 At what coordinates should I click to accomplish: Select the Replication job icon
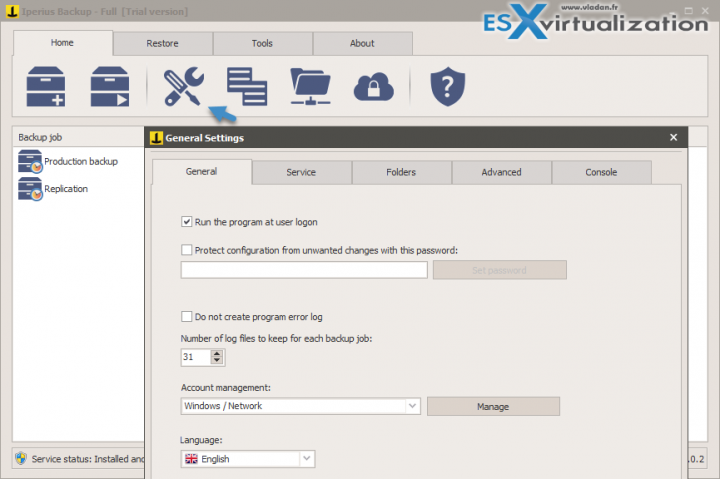[x=30, y=189]
